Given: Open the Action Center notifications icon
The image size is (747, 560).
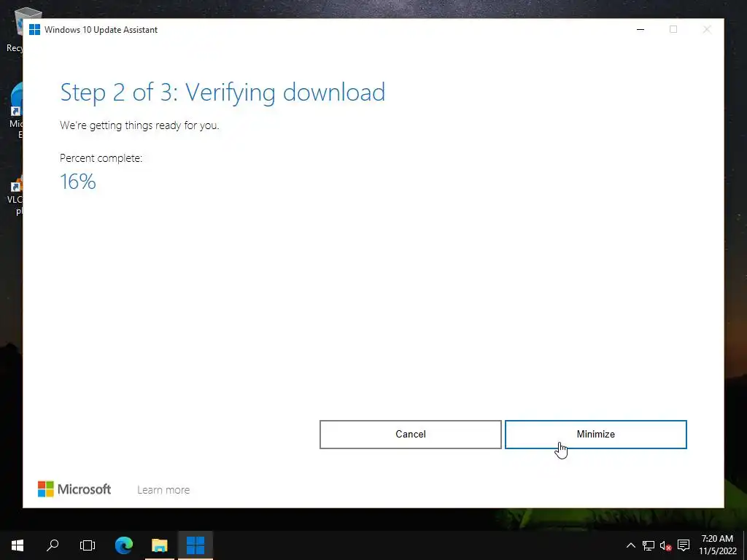Looking at the screenshot, I should tap(684, 545).
